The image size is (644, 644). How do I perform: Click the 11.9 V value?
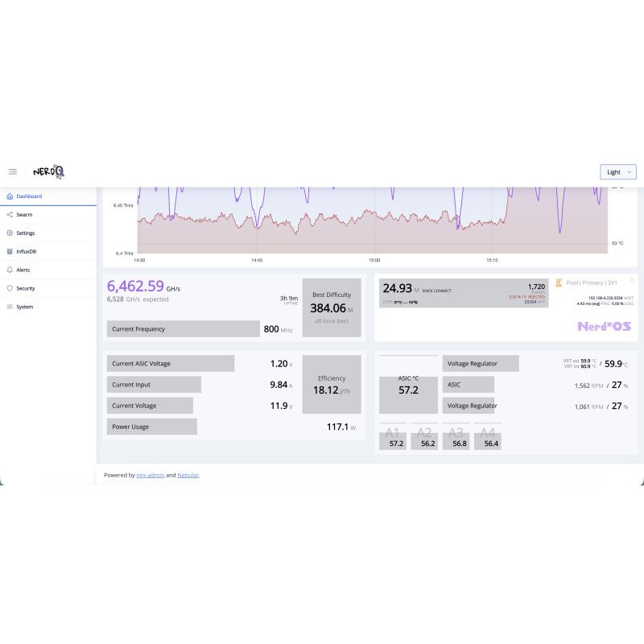click(281, 406)
